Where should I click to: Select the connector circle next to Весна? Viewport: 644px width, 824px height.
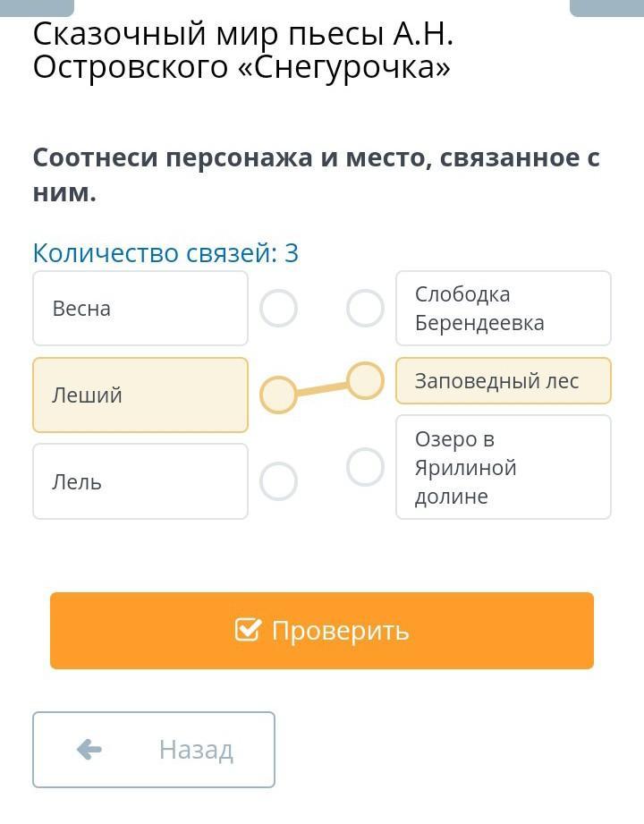(279, 309)
